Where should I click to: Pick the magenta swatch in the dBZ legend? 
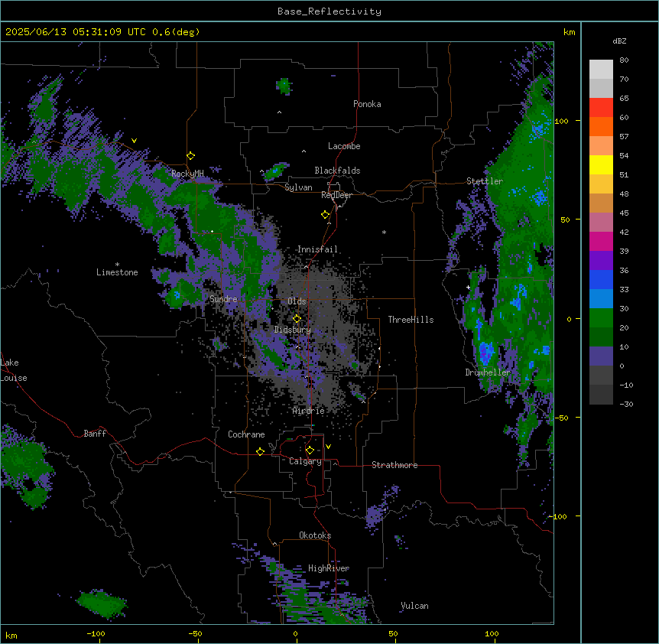click(601, 241)
